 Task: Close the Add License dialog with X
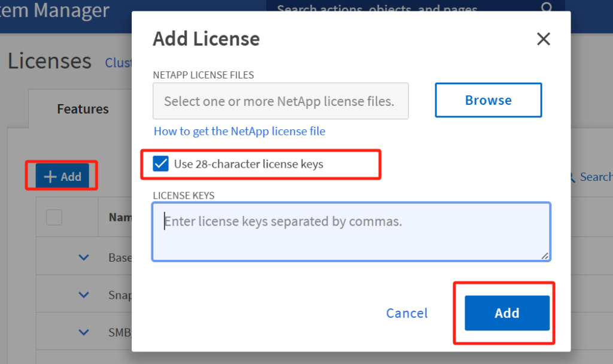pyautogui.click(x=544, y=39)
